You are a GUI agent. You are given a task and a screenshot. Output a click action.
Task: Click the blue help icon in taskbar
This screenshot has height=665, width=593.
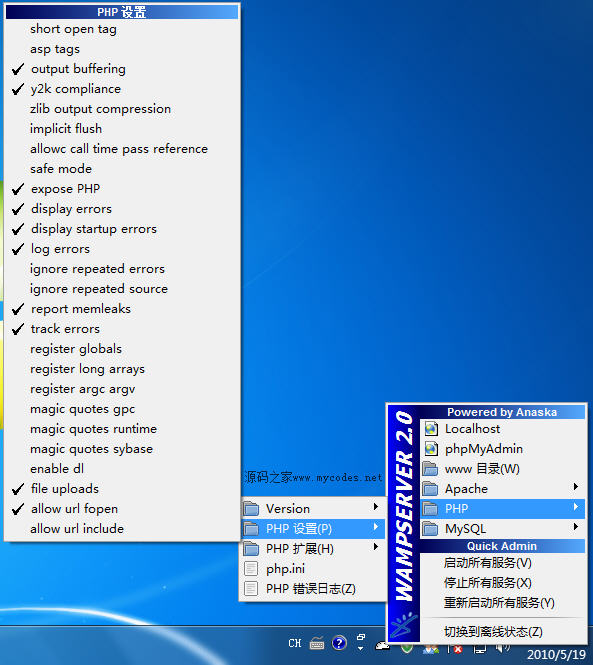pos(339,643)
